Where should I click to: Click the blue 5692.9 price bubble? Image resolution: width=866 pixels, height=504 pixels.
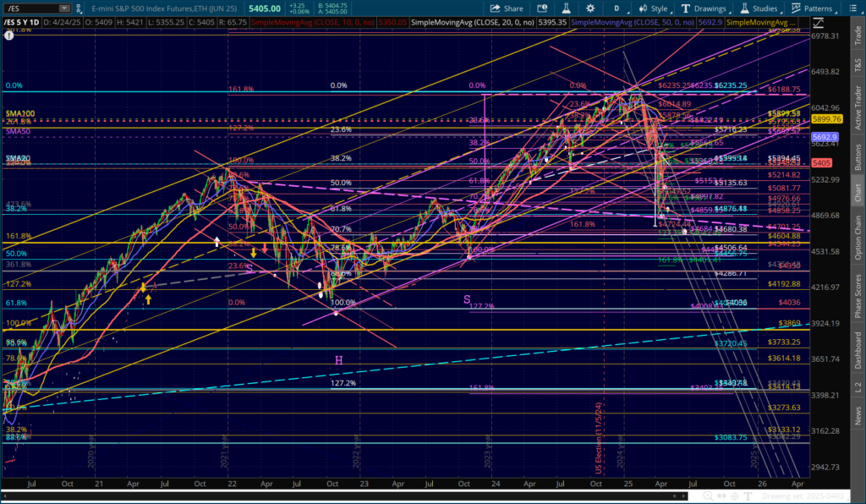tap(825, 136)
